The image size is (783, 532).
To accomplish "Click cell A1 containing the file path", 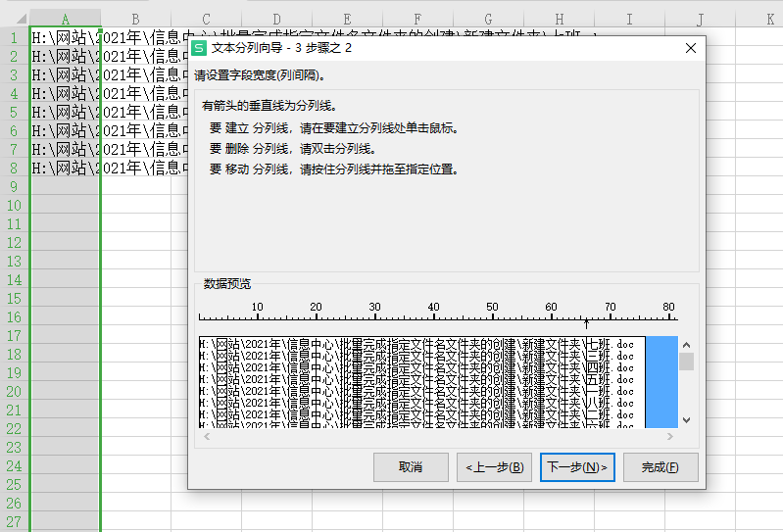I will (65, 38).
